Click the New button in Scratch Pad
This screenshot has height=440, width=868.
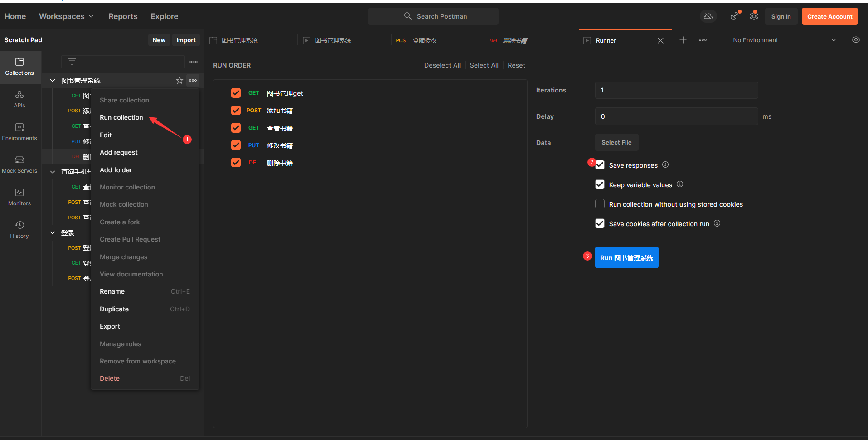(x=159, y=40)
